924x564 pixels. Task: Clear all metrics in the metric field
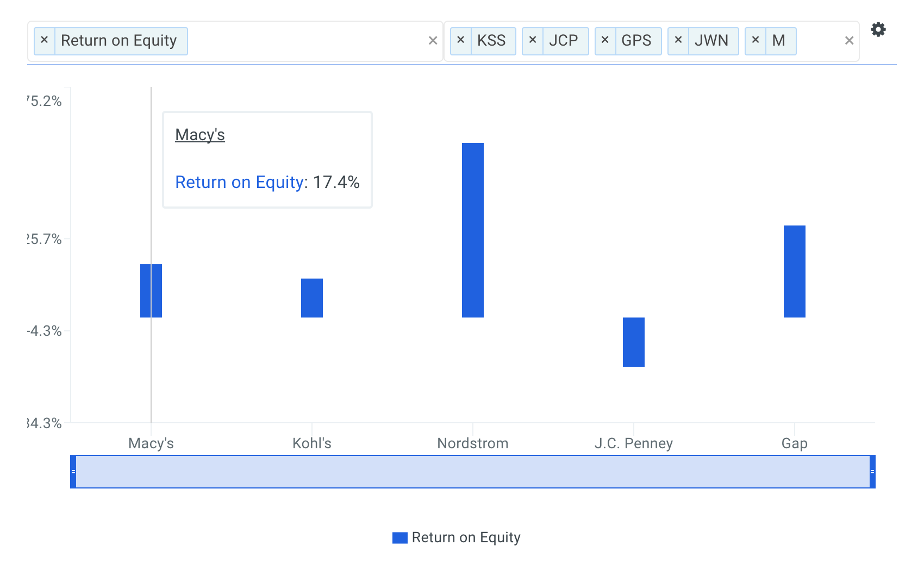pos(433,41)
